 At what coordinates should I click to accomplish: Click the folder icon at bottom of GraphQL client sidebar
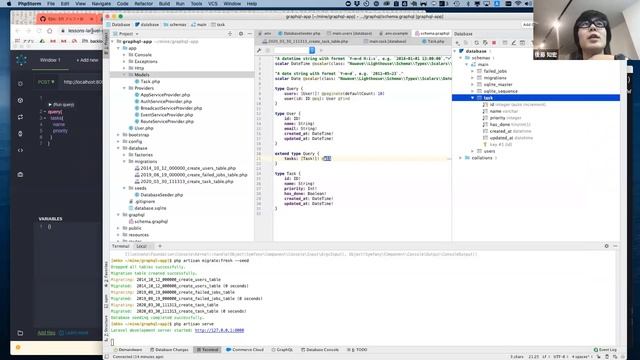[x=20, y=333]
